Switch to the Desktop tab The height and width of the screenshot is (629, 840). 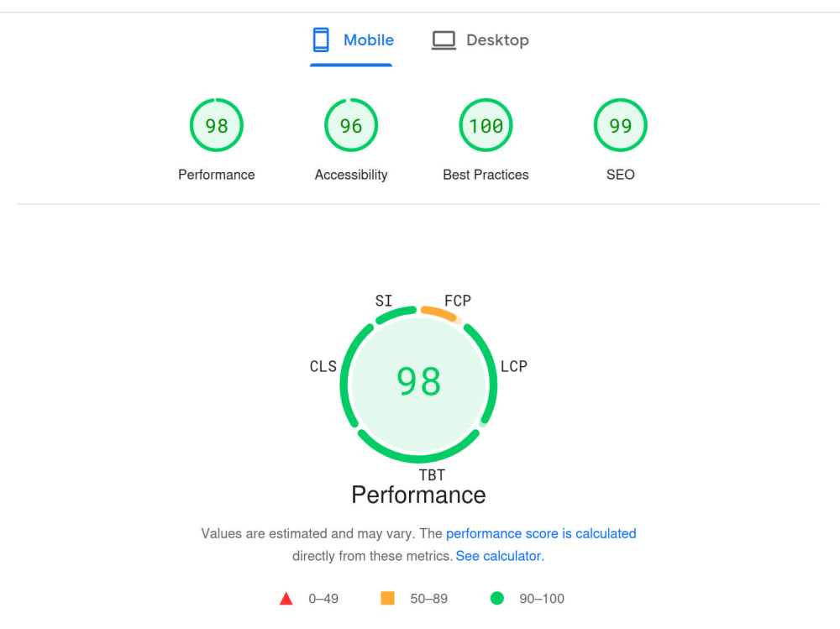point(480,40)
